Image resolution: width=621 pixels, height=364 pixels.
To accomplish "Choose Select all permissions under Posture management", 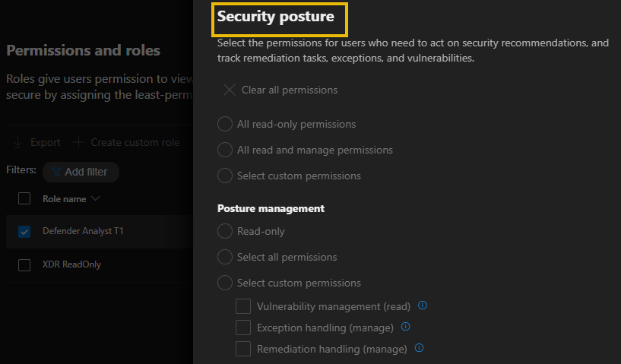I will (x=225, y=257).
